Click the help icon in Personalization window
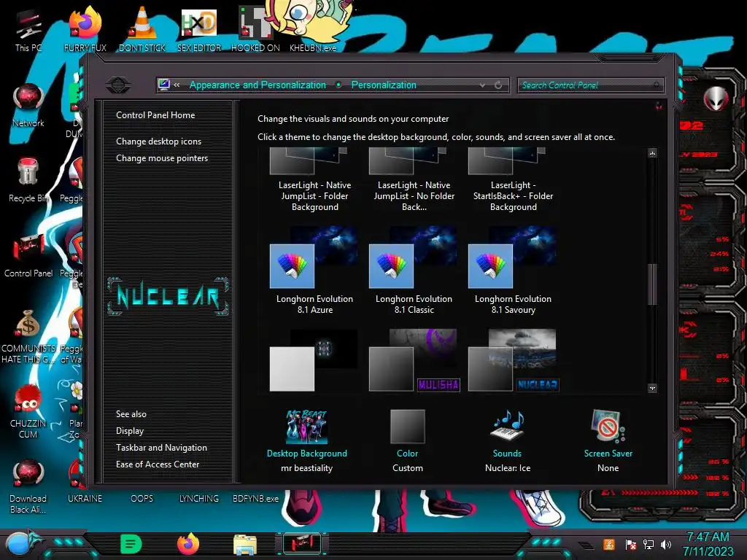 coord(659,106)
